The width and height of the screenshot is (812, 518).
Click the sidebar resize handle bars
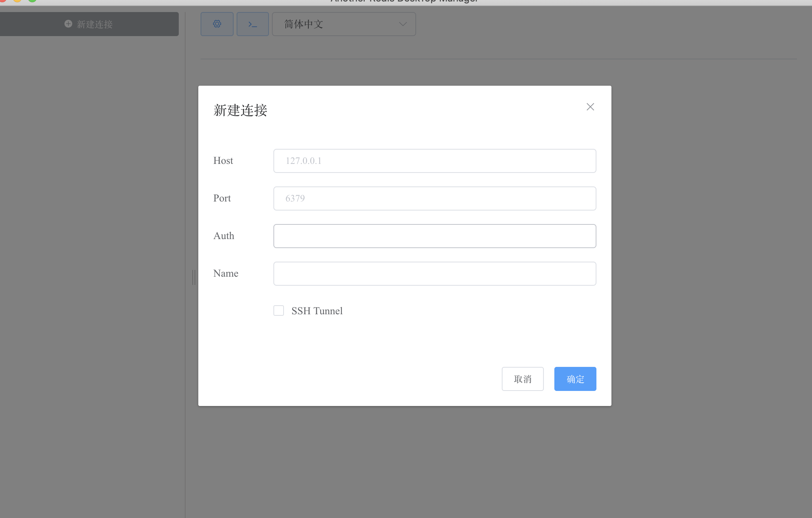pos(194,277)
